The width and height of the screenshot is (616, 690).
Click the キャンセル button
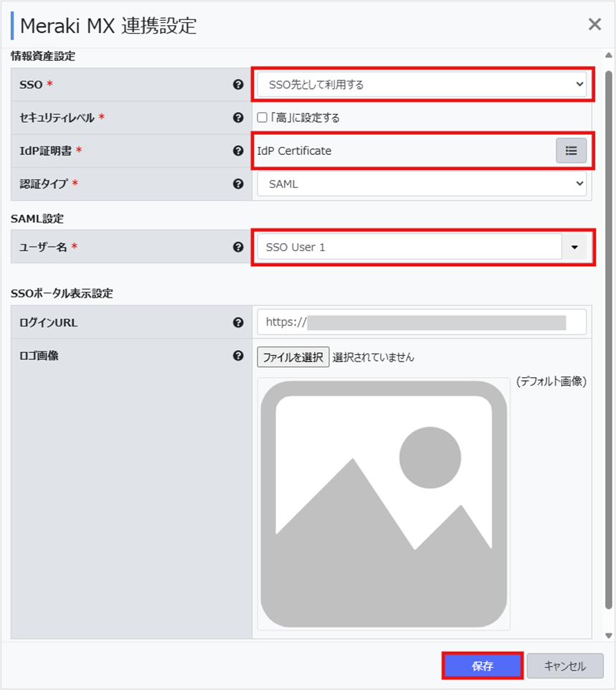(x=564, y=666)
